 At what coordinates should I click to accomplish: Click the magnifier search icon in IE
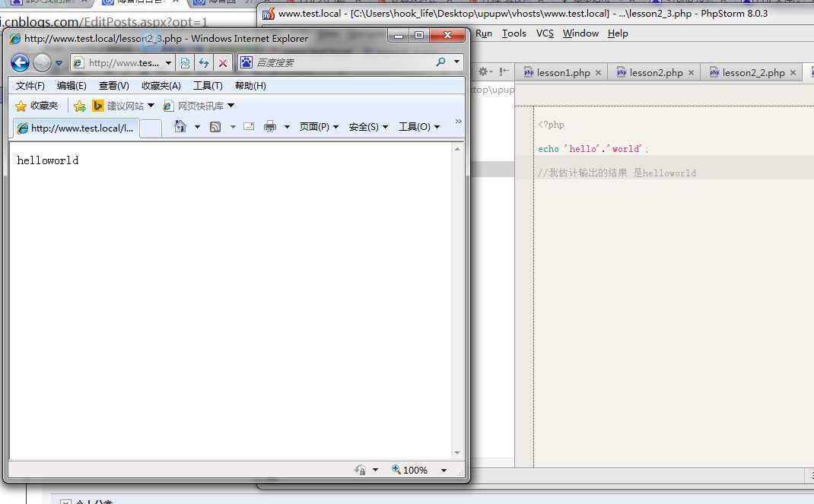coord(440,62)
